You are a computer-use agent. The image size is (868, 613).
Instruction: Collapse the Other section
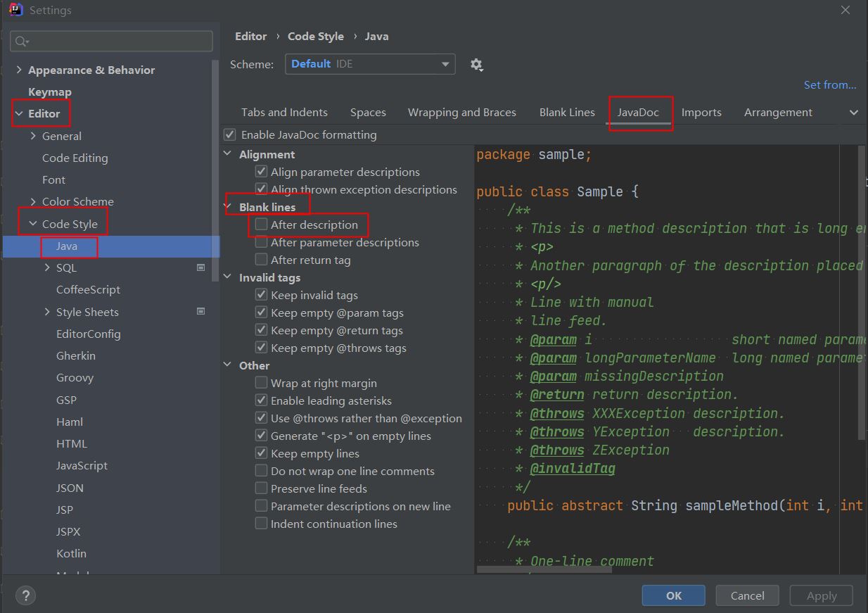click(228, 365)
